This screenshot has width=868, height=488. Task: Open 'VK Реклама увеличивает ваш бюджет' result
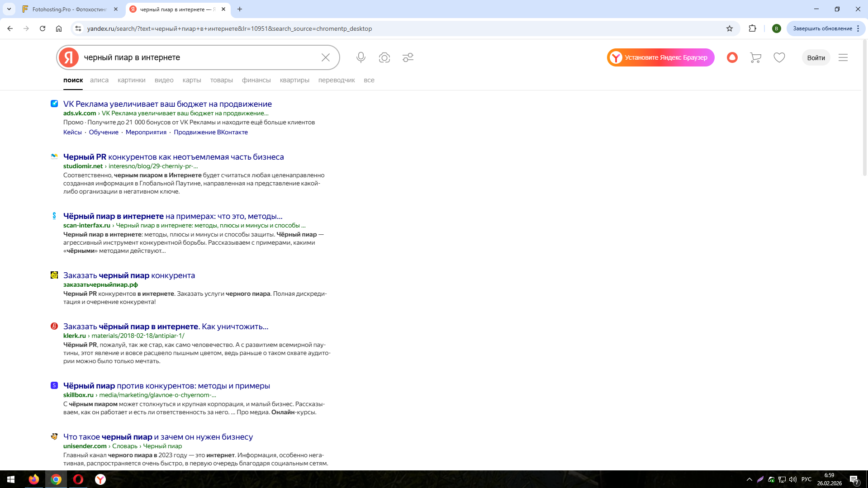[x=167, y=104]
